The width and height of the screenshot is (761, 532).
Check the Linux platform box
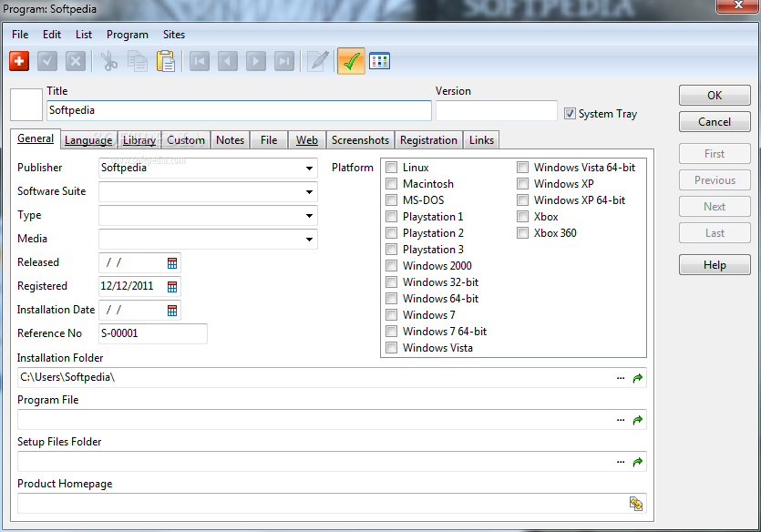391,168
